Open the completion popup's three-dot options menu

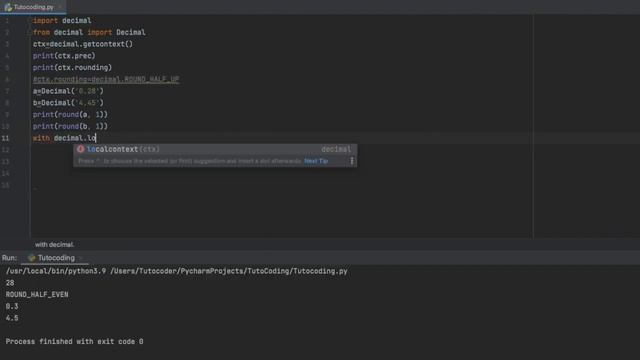click(x=351, y=161)
